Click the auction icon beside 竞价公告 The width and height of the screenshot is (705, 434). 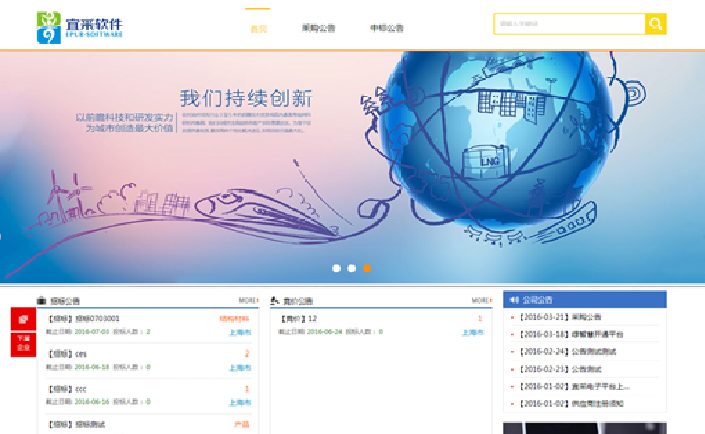pyautogui.click(x=276, y=300)
